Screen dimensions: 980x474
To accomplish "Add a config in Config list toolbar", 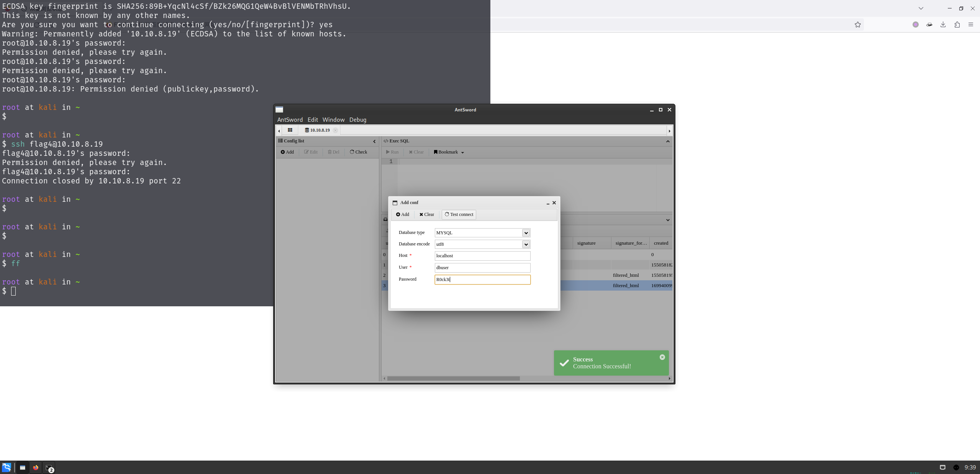I will point(287,152).
